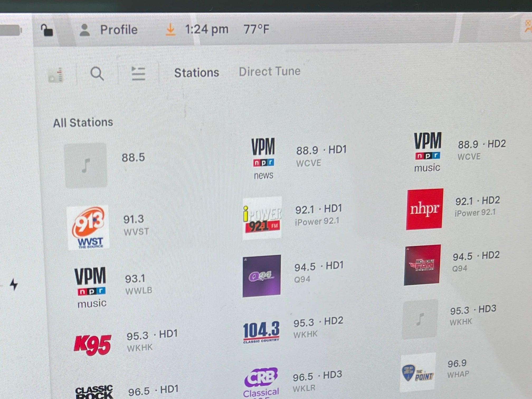
Task: Tap the 'WVST' call sign text
Action: click(136, 232)
